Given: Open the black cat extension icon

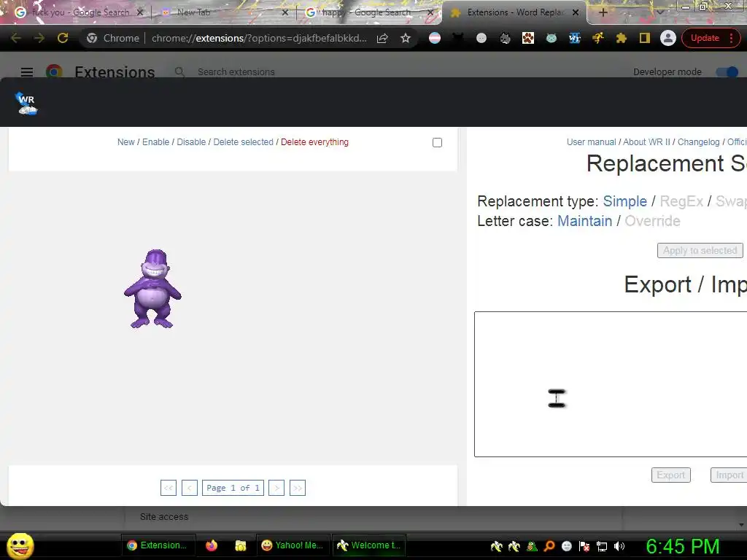Looking at the screenshot, I should point(458,38).
